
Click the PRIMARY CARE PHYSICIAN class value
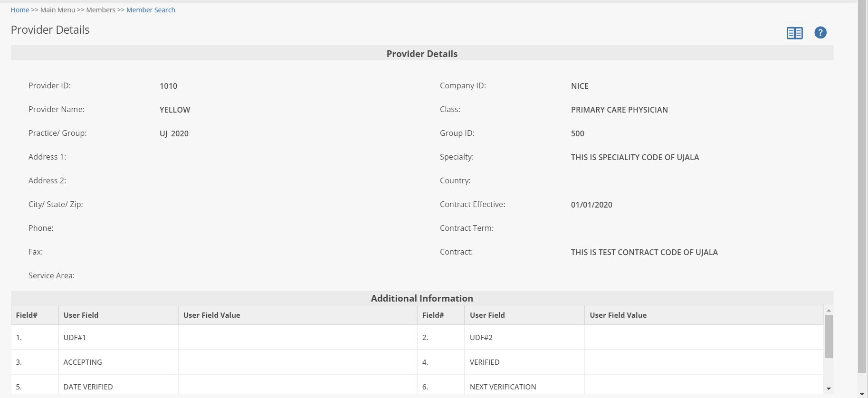(x=619, y=110)
